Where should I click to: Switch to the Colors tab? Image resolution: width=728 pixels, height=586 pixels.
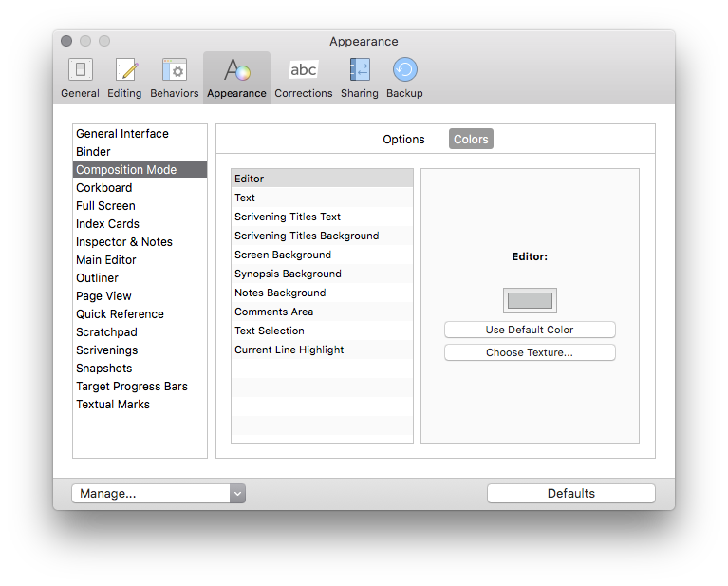(x=471, y=139)
